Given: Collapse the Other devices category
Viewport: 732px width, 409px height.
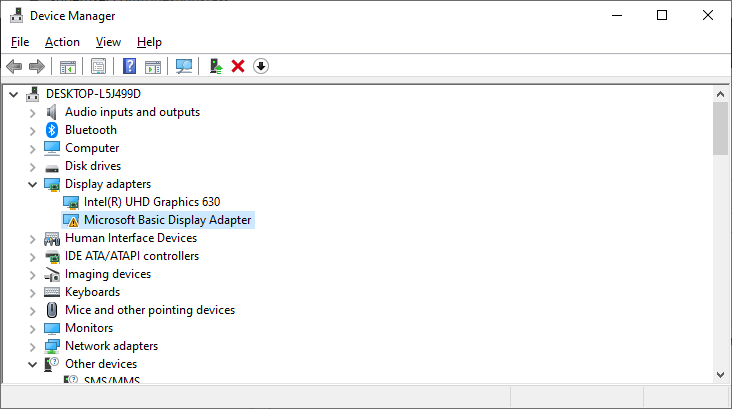Looking at the screenshot, I should point(33,364).
